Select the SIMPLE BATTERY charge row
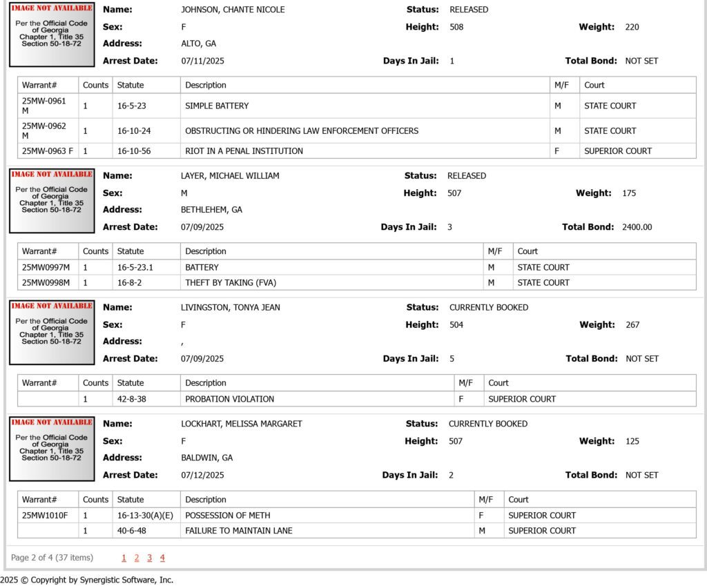Screen dimensions: 707x588 click(x=357, y=106)
